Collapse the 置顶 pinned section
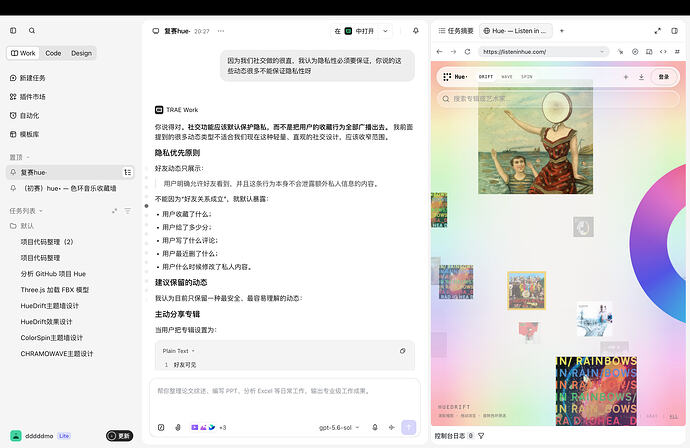 point(20,157)
